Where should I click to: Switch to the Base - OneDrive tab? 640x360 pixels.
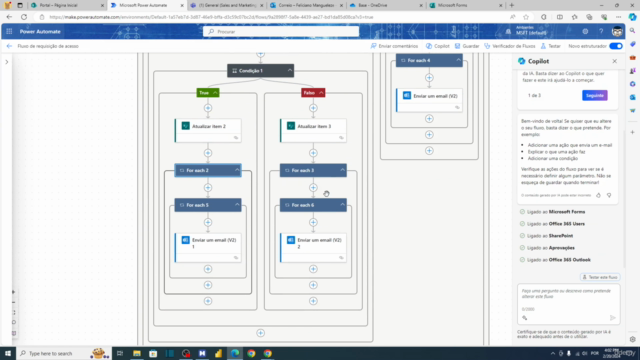(386, 5)
